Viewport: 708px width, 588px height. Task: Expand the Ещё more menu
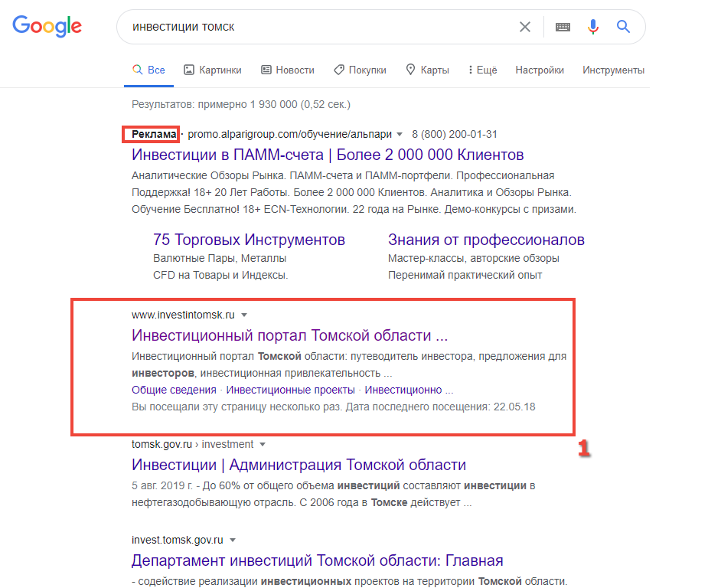coord(483,70)
